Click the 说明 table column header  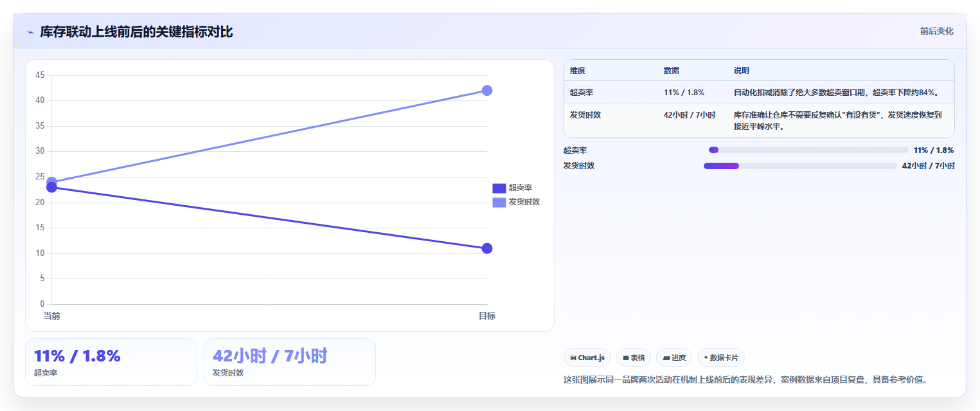click(x=742, y=71)
